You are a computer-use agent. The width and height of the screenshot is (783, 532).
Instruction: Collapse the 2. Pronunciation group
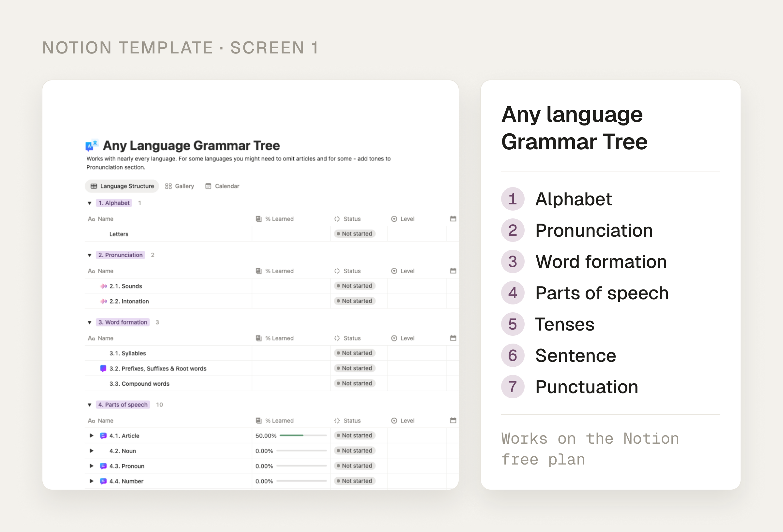click(90, 255)
